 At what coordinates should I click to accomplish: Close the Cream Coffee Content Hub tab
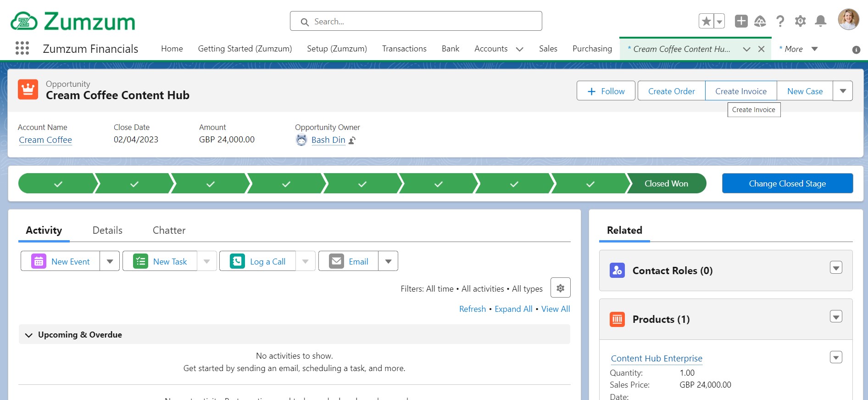coord(761,49)
